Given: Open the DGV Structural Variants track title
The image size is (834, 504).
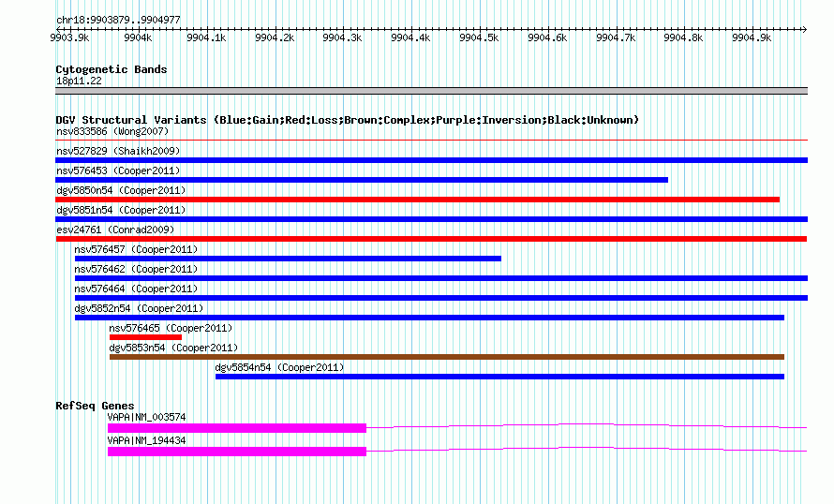Looking at the screenshot, I should pyautogui.click(x=347, y=120).
